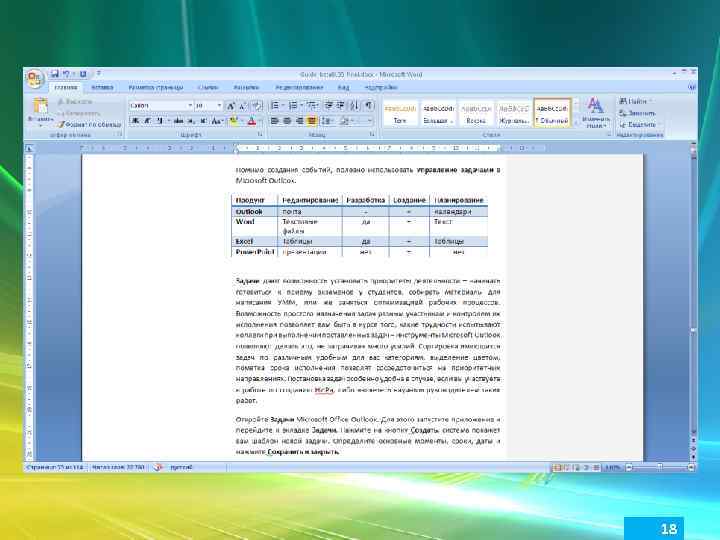Open line spacing options
Screen dimensions: 720x540
pos(327,121)
